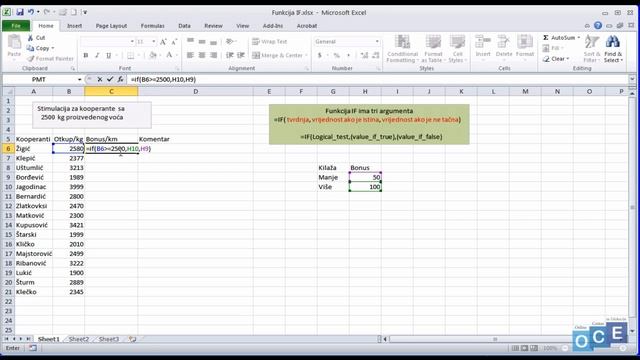
Task: Select cell with name Jagodinac
Action: tap(34, 187)
